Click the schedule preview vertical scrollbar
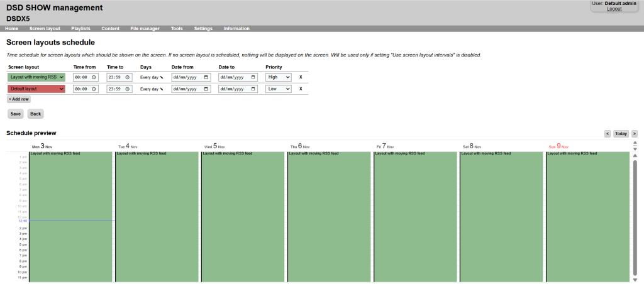Image resolution: width=644 pixels, height=284 pixels. click(x=635, y=214)
